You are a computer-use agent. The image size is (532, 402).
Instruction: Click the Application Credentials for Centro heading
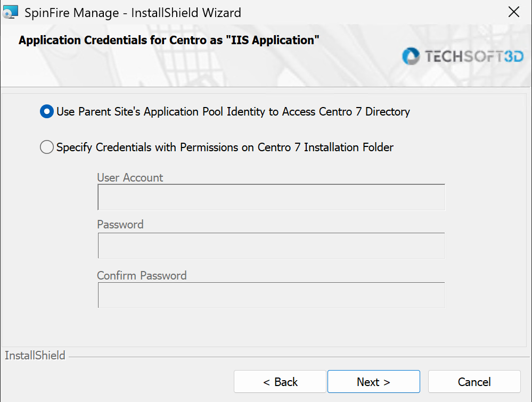click(169, 40)
